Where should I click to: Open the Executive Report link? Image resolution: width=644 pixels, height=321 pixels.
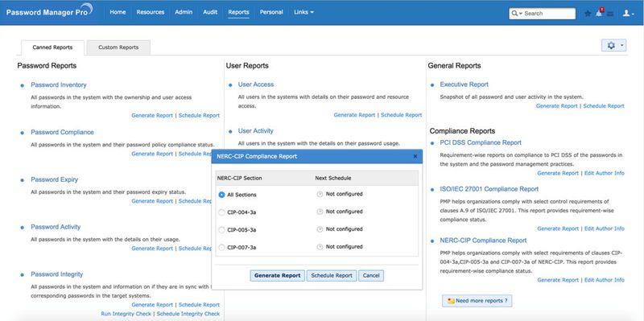pos(464,84)
